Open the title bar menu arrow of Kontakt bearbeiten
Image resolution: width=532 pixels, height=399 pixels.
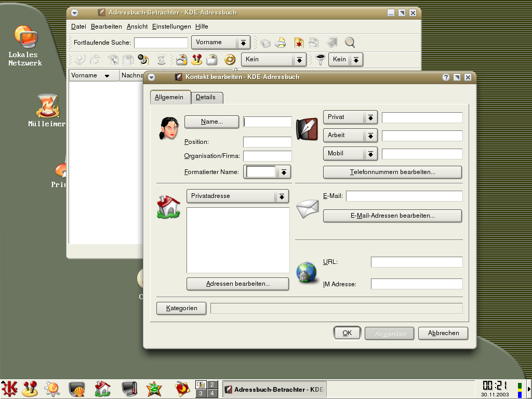[151, 77]
